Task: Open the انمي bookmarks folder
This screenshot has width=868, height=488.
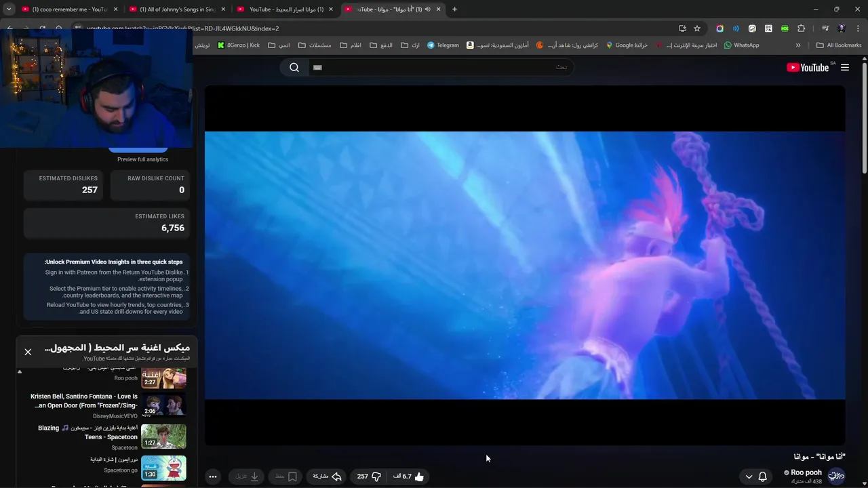Action: (279, 45)
